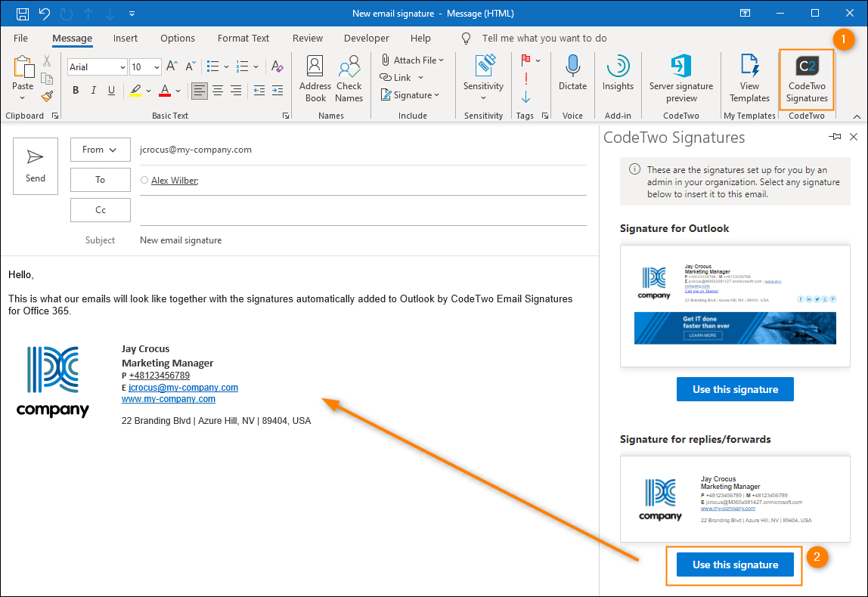The image size is (868, 597).
Task: Copy selection with the Copy icon
Action: 47,79
